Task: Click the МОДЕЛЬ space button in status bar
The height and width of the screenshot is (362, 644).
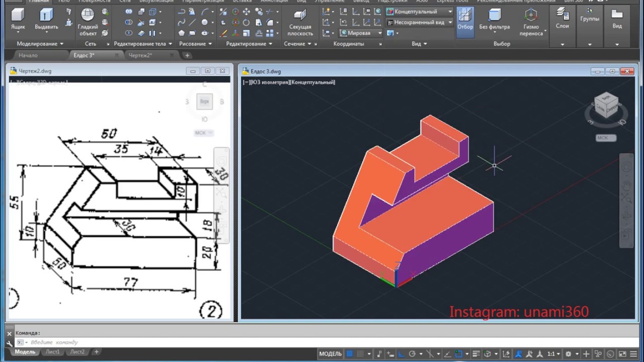Action: pyautogui.click(x=331, y=354)
